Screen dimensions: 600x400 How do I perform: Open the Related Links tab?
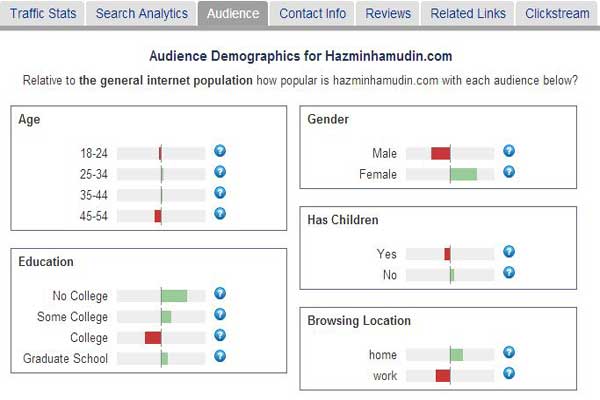(468, 14)
